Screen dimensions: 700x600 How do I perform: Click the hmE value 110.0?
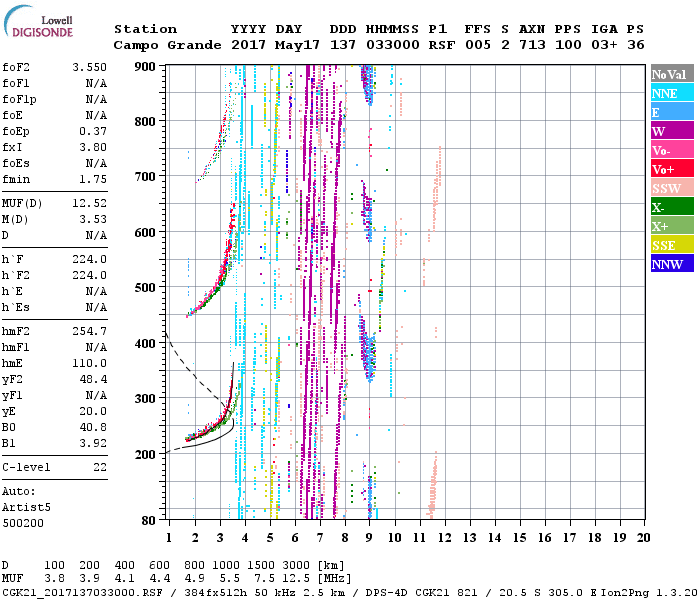(x=89, y=363)
